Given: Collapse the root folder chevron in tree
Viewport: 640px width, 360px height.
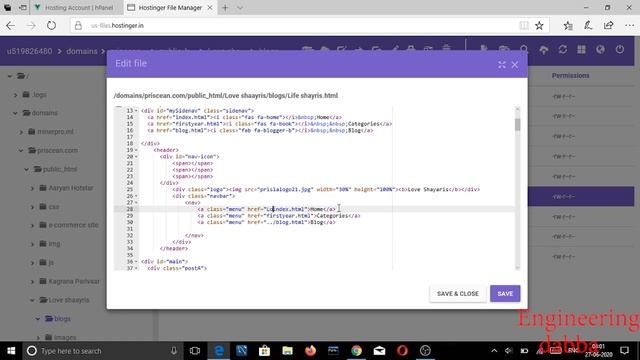Looking at the screenshot, I should (10, 76).
